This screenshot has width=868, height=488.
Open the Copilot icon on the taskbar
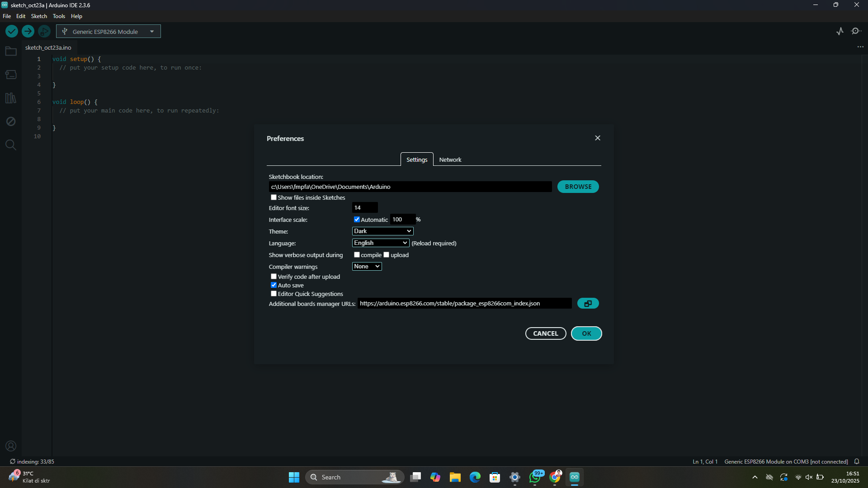(435, 477)
